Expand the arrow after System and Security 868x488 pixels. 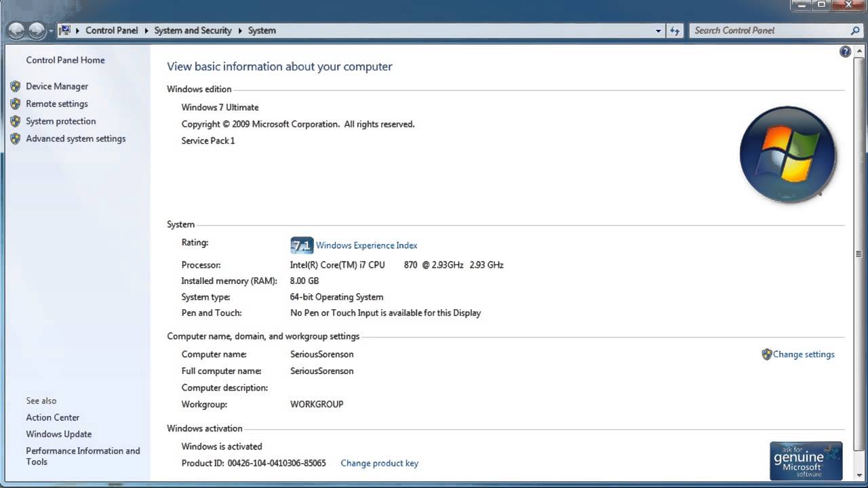click(x=239, y=30)
